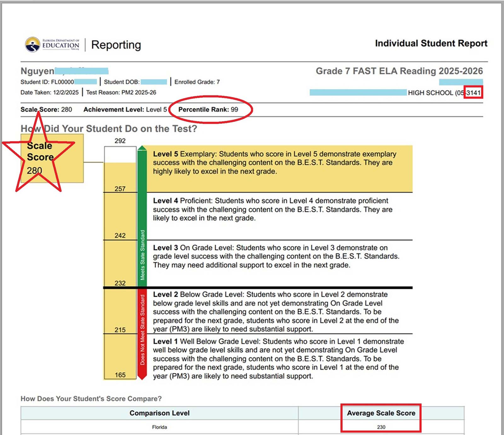This screenshot has height=435, width=504.
Task: Click the Comparison Level column header
Action: tap(159, 413)
